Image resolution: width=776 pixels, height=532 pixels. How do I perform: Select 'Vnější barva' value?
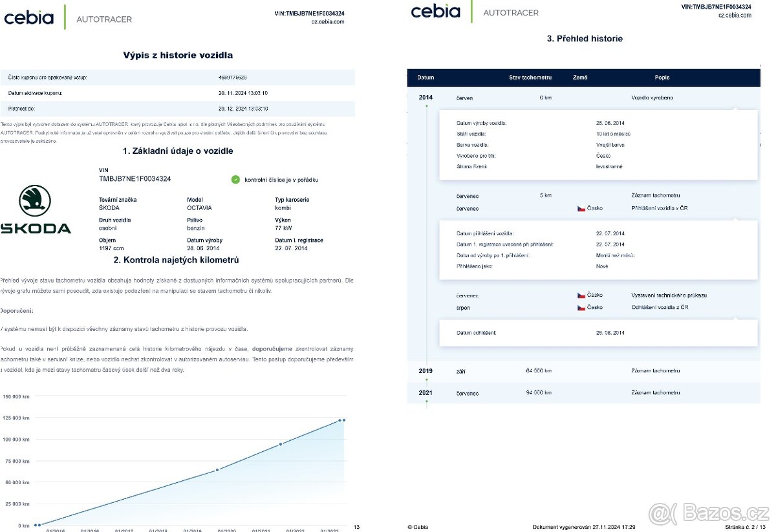610,145
